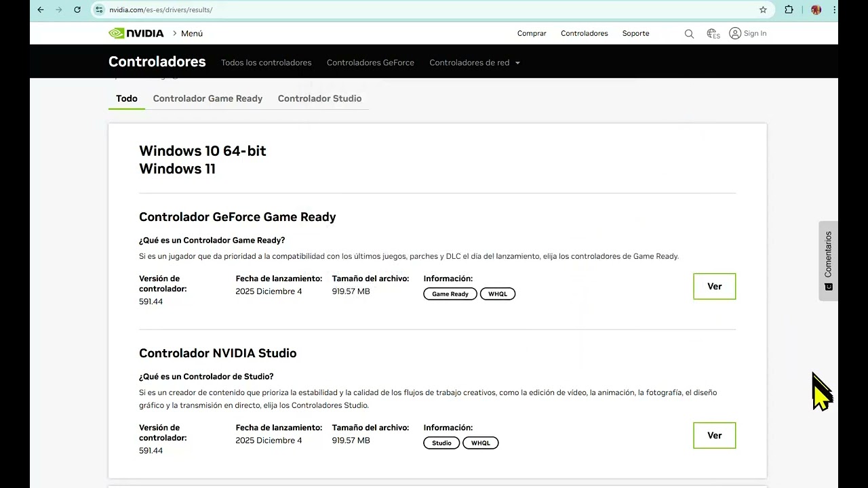868x488 pixels.
Task: Switch to the Controlador Game Ready tab
Action: pos(208,98)
